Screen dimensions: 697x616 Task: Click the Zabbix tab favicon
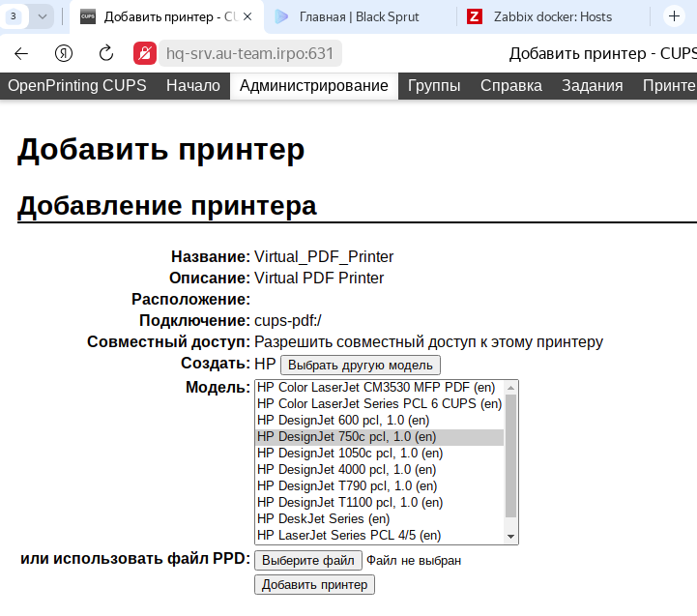click(475, 16)
